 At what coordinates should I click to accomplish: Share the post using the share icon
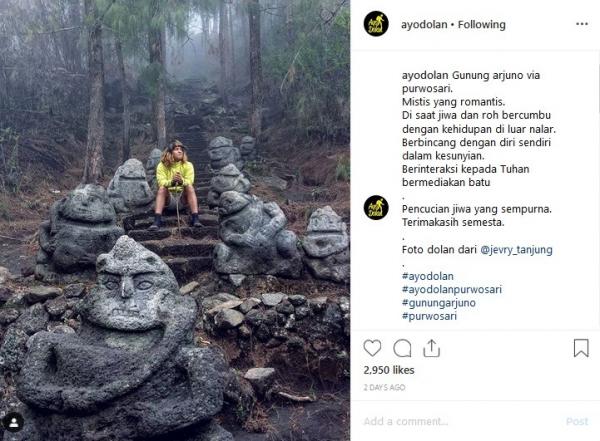pyautogui.click(x=432, y=348)
